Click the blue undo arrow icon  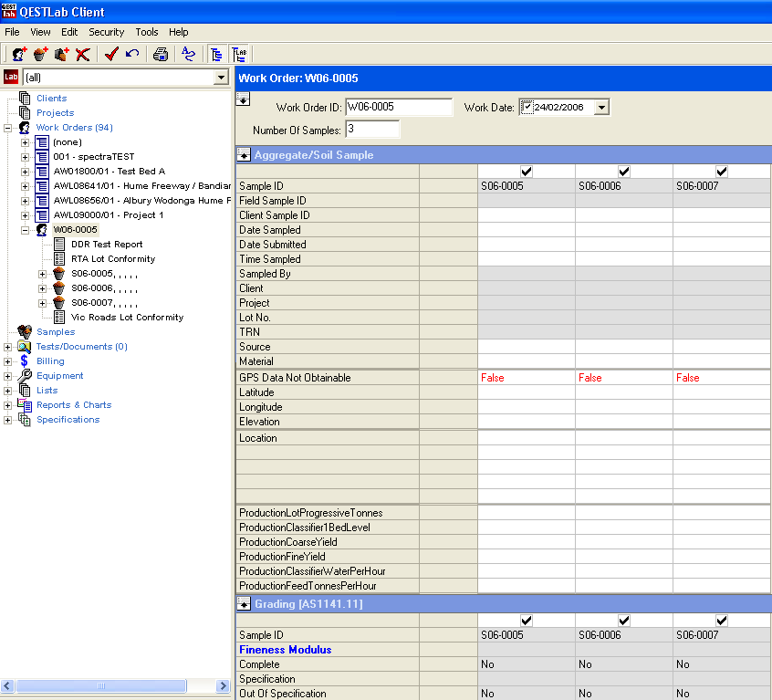(132, 54)
